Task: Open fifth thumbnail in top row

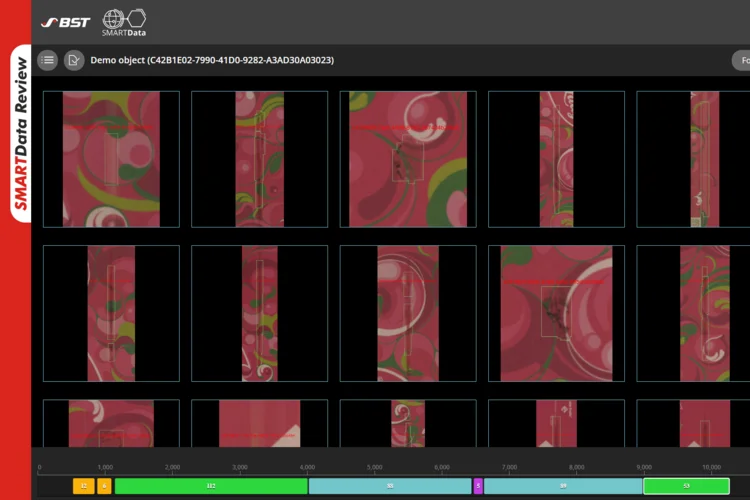Action: (x=693, y=159)
